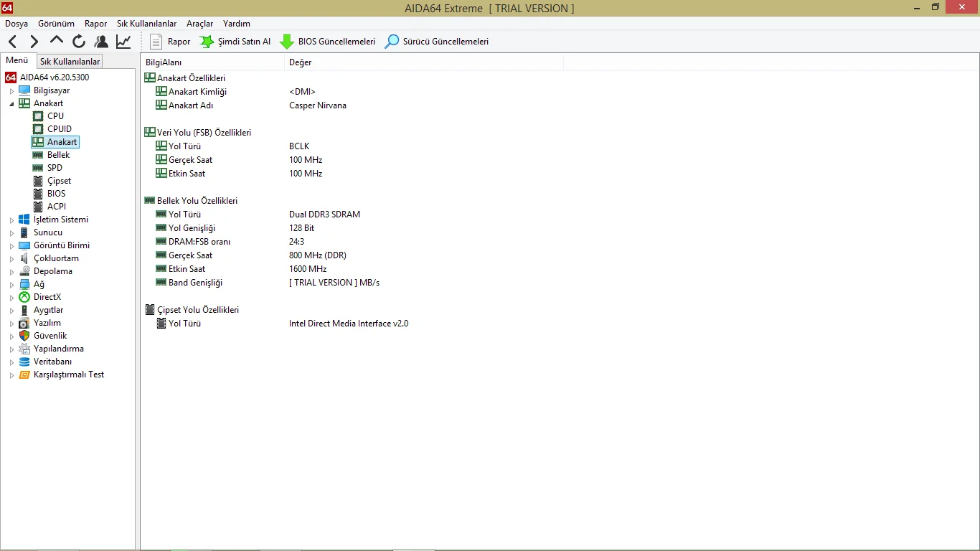Click the Ağ network icon
The height and width of the screenshot is (551, 980).
click(x=24, y=284)
